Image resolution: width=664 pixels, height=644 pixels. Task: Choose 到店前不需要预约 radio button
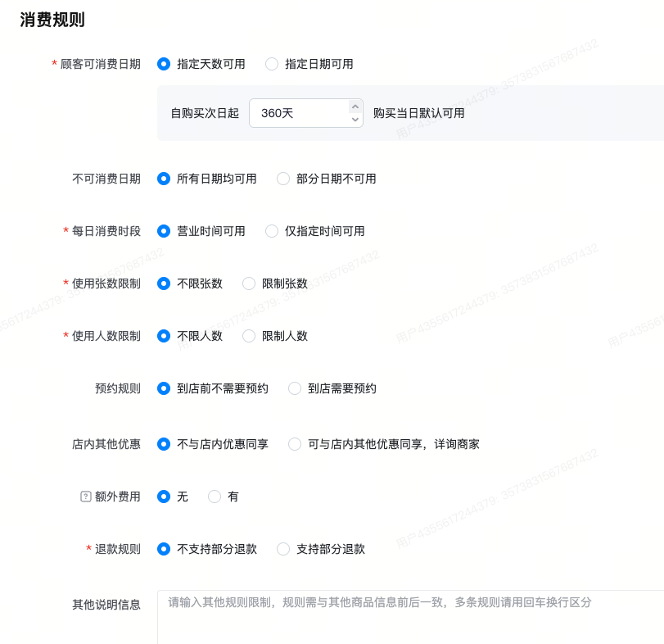coord(164,388)
